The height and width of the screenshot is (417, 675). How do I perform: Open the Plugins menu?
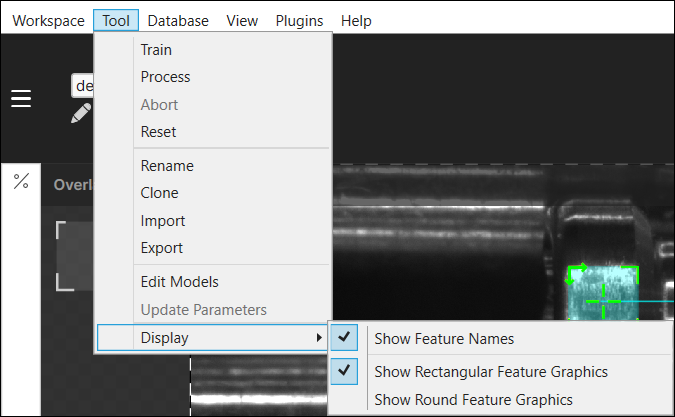point(299,20)
